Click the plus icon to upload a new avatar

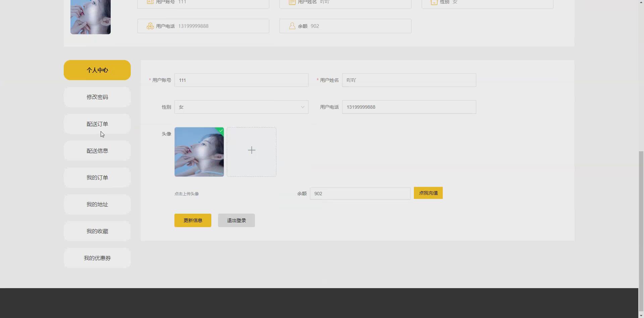[252, 150]
